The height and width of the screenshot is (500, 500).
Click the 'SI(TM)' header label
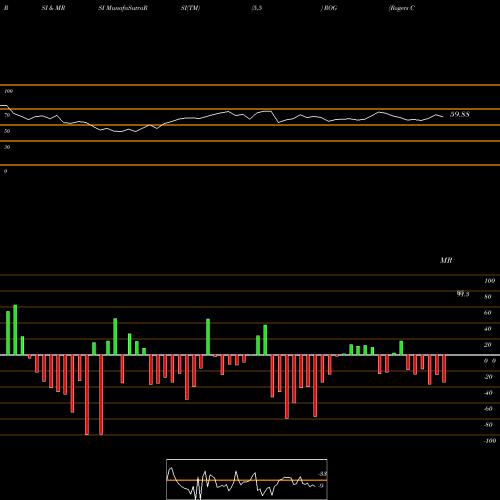click(x=190, y=8)
